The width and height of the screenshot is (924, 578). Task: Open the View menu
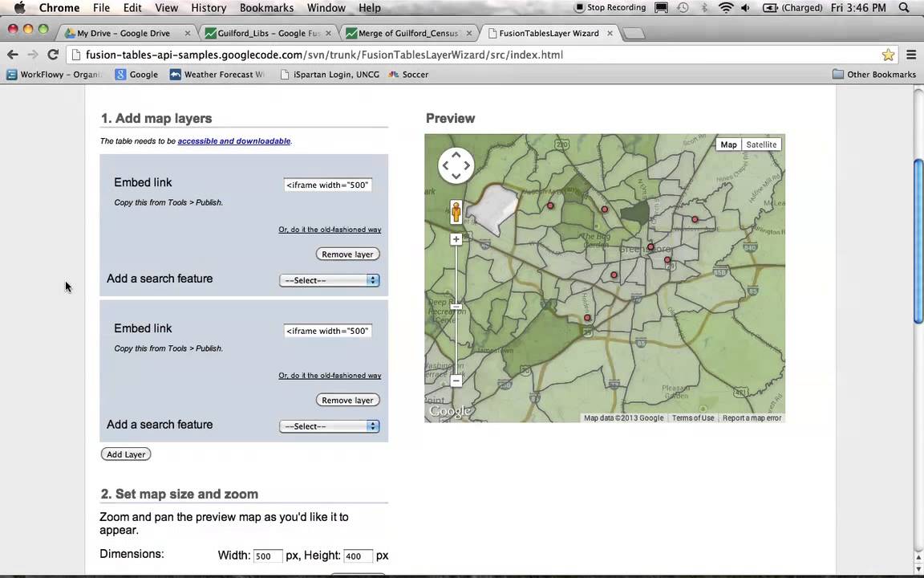[x=166, y=8]
